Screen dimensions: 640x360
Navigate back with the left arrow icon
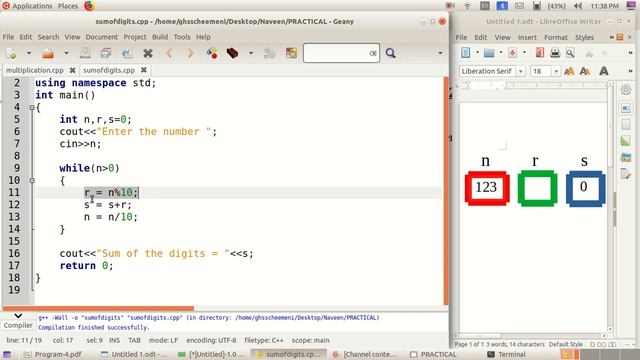pos(169,53)
